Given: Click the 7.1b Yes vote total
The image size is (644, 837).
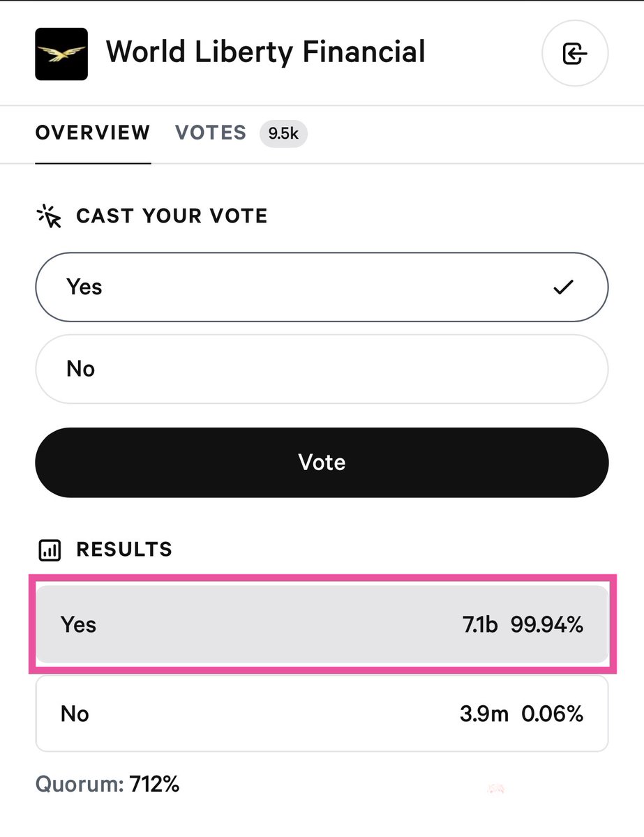Looking at the screenshot, I should (x=480, y=625).
